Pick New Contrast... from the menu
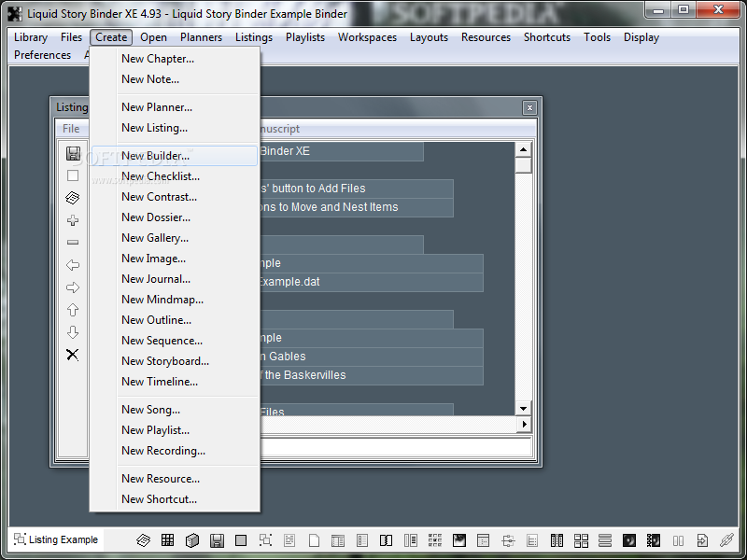747x560 pixels. click(x=159, y=197)
